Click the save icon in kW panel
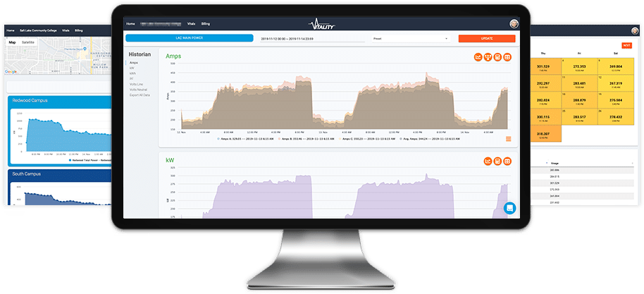The height and width of the screenshot is (294, 644). [x=497, y=161]
